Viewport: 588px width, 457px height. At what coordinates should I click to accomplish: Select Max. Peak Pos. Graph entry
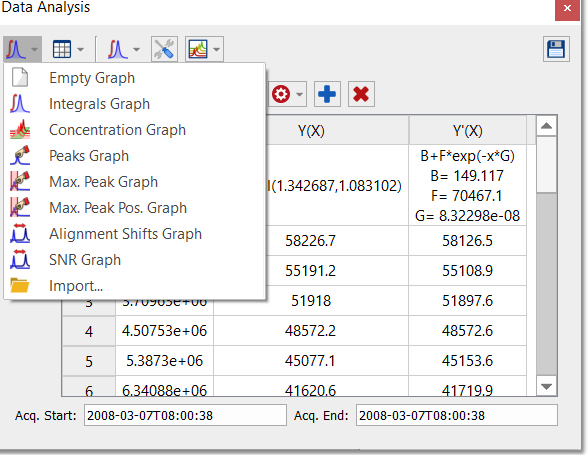point(135,208)
